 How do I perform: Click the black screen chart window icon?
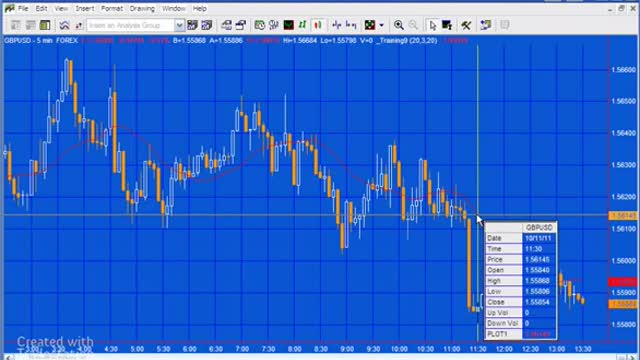pyautogui.click(x=289, y=25)
